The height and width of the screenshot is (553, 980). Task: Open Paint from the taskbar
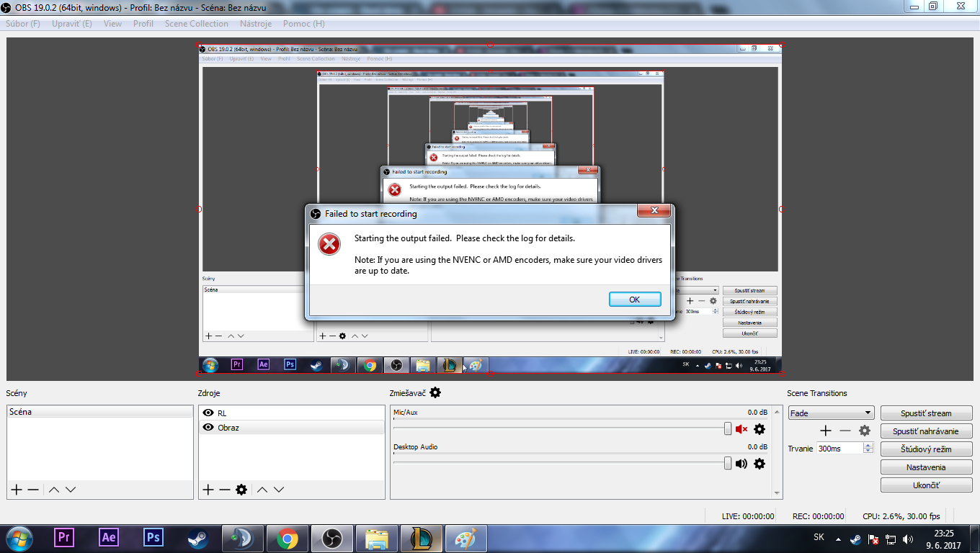point(466,538)
